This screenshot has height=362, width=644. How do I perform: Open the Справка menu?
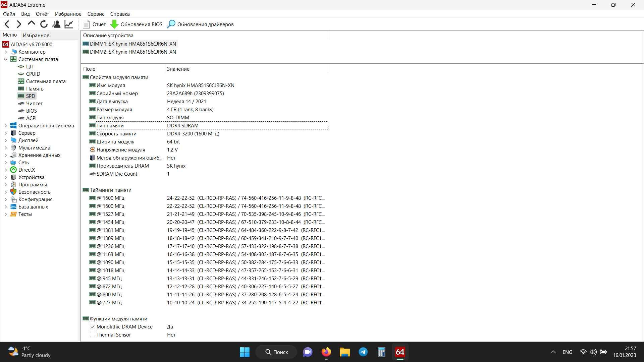120,14
